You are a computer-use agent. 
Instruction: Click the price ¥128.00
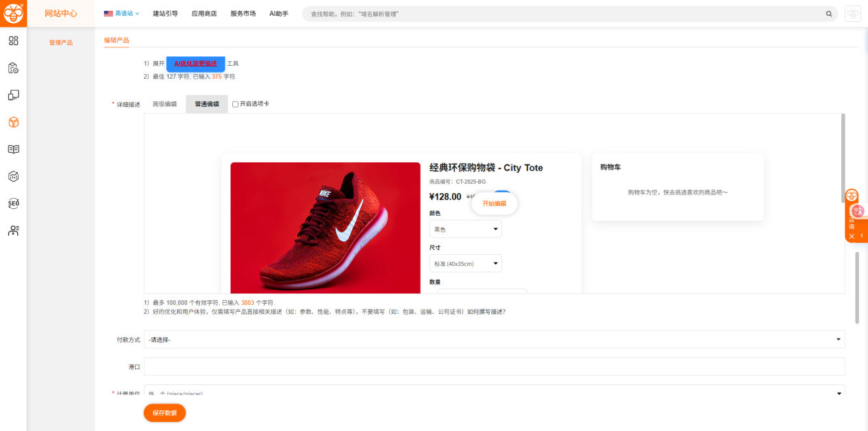tap(445, 197)
